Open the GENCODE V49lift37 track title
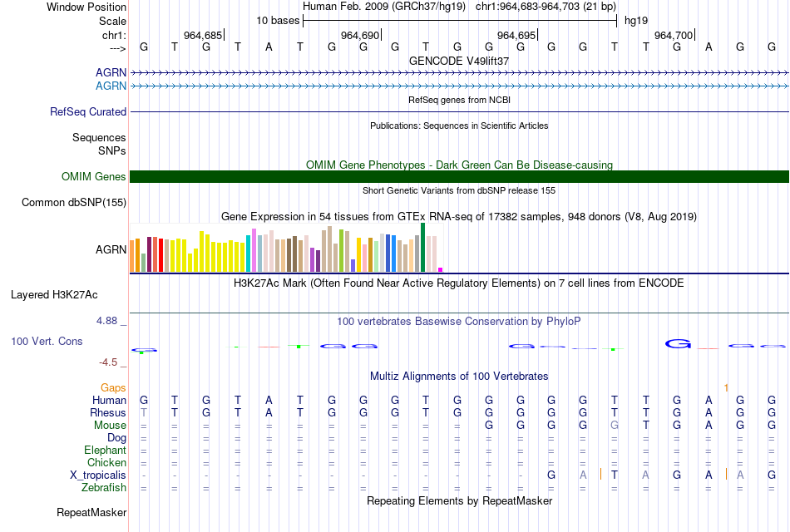Viewport: 790px width, 532px height. pos(459,61)
